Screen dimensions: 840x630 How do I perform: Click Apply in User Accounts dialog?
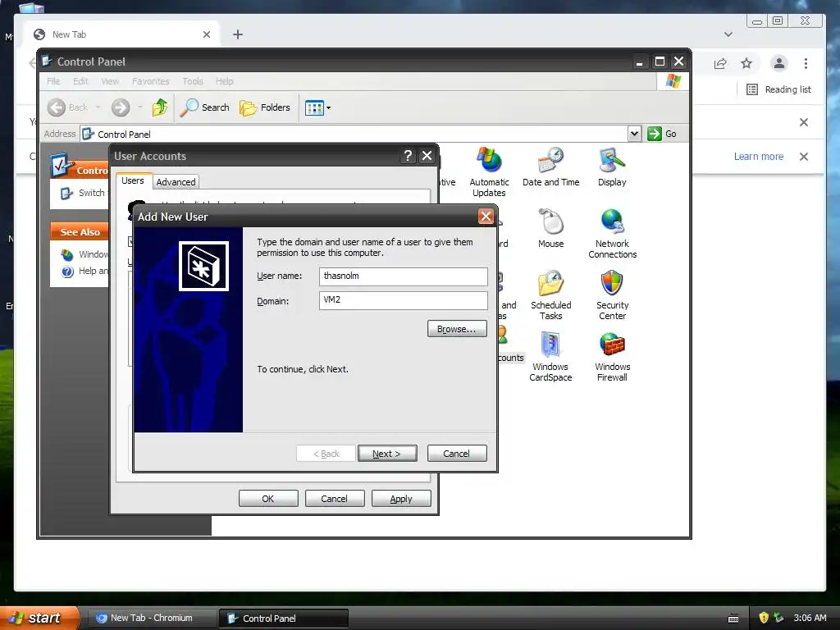(400, 499)
